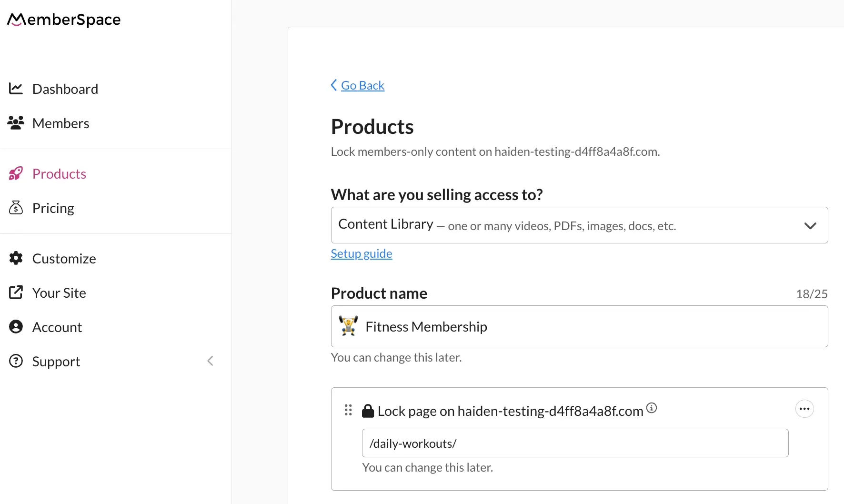This screenshot has height=504, width=844.
Task: Select Products in the sidebar
Action: pyautogui.click(x=59, y=174)
